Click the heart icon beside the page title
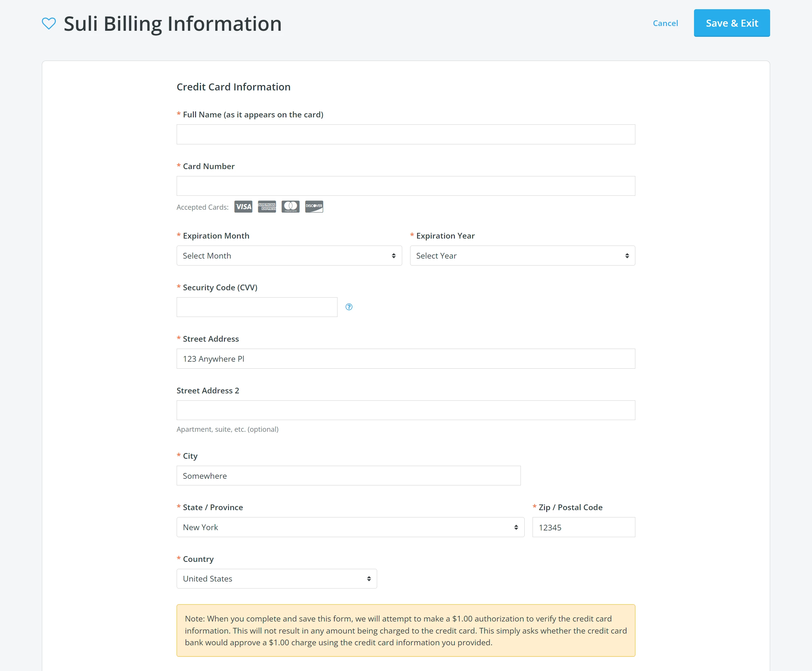This screenshot has width=812, height=671. click(x=49, y=23)
